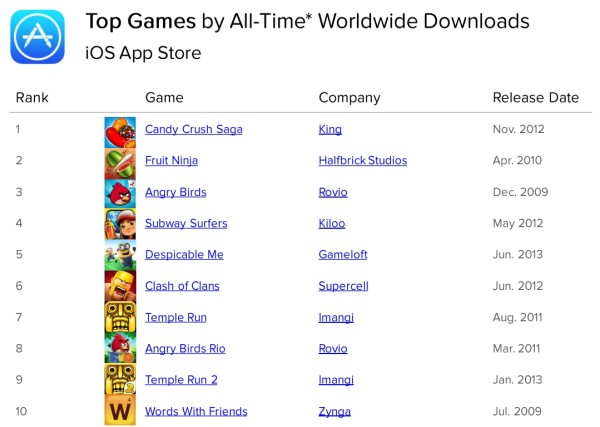Click the Words With Friends game icon

[120, 411]
